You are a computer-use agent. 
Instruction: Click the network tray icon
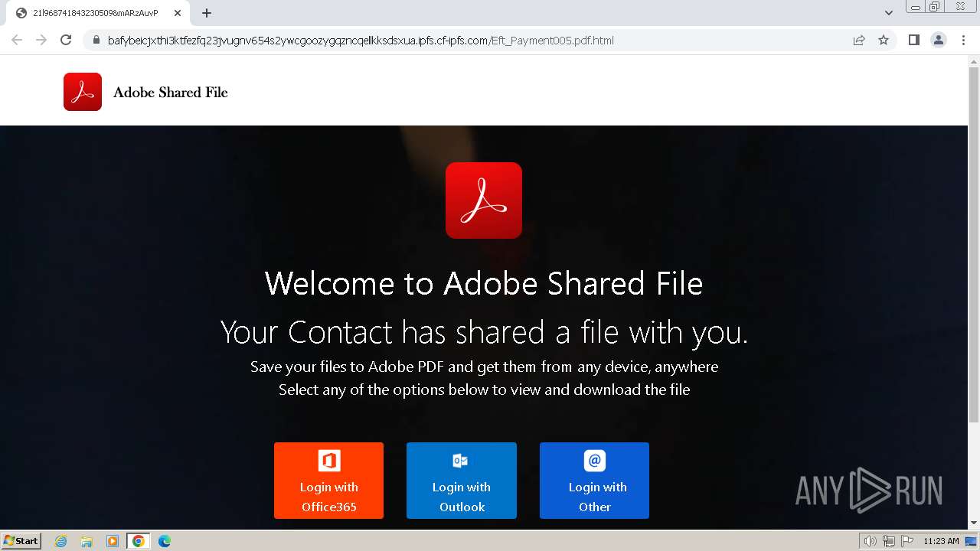888,541
